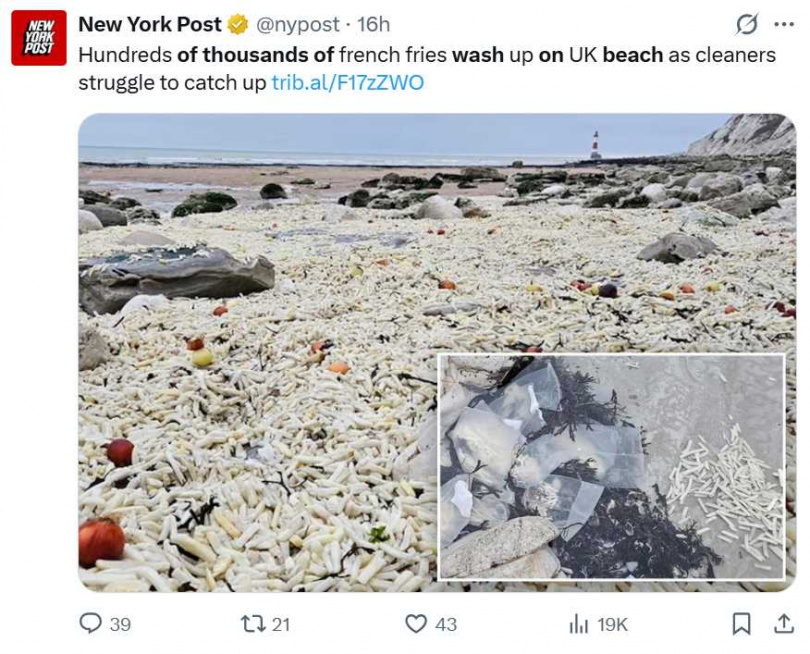The image size is (810, 654).
Task: Click the 19K views count
Action: (x=612, y=624)
